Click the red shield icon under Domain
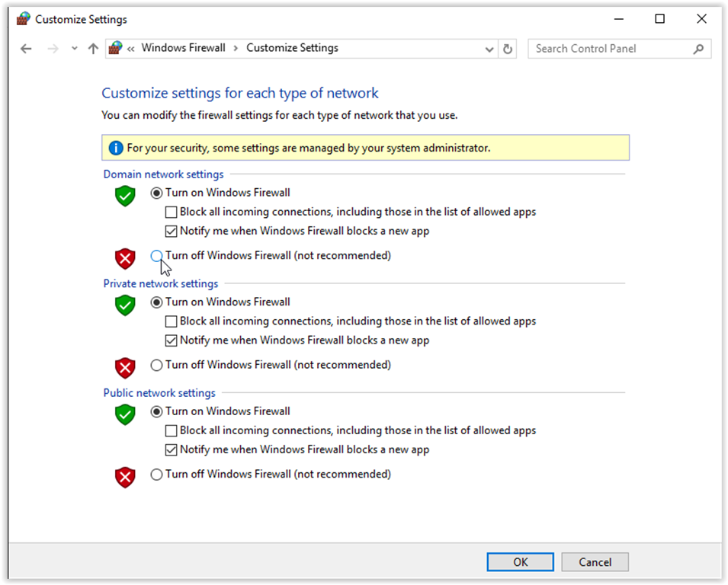This screenshot has height=585, width=728. click(x=125, y=259)
